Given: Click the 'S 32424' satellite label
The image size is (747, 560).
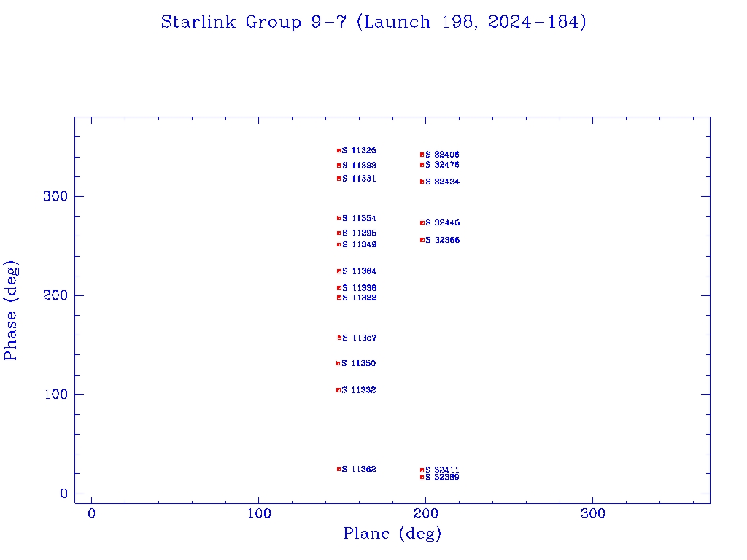Looking at the screenshot, I should click(443, 182).
